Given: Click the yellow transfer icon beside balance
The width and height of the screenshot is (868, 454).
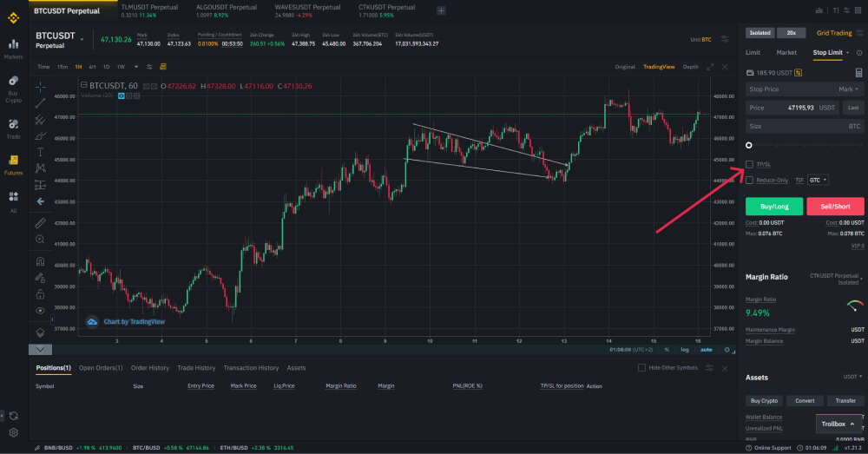Looking at the screenshot, I should [x=799, y=73].
